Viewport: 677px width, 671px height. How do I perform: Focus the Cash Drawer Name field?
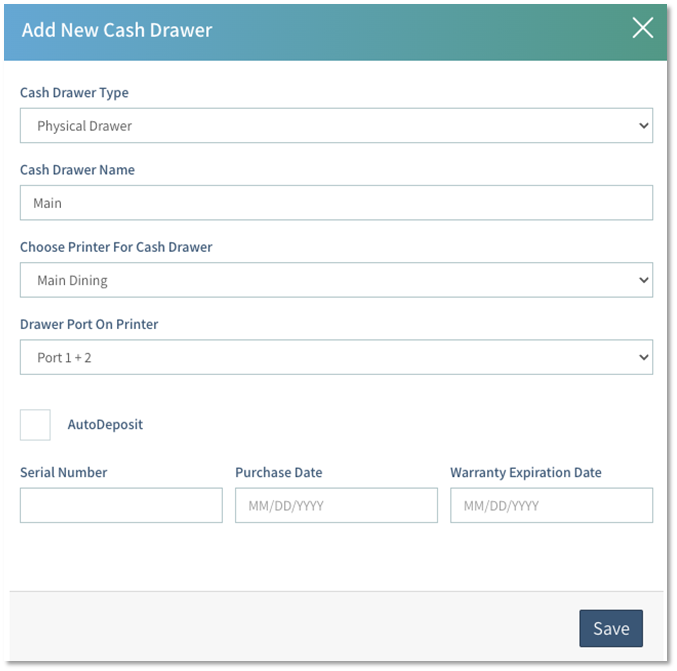(x=336, y=203)
